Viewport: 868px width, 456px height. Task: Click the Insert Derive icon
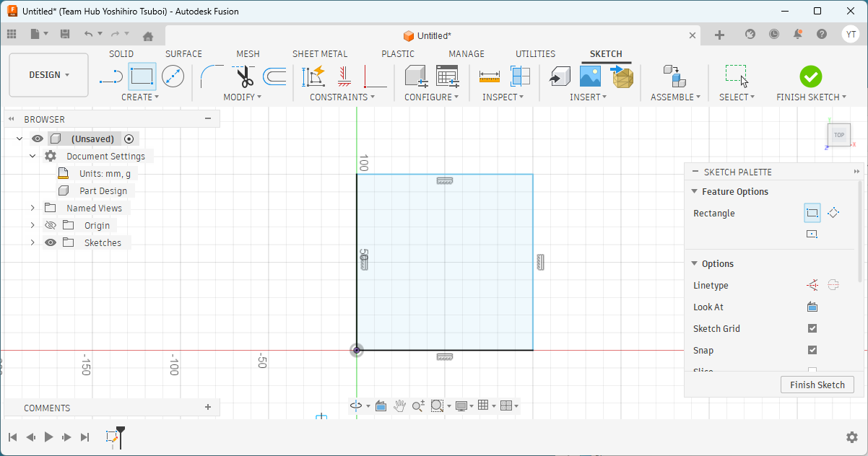pos(560,76)
